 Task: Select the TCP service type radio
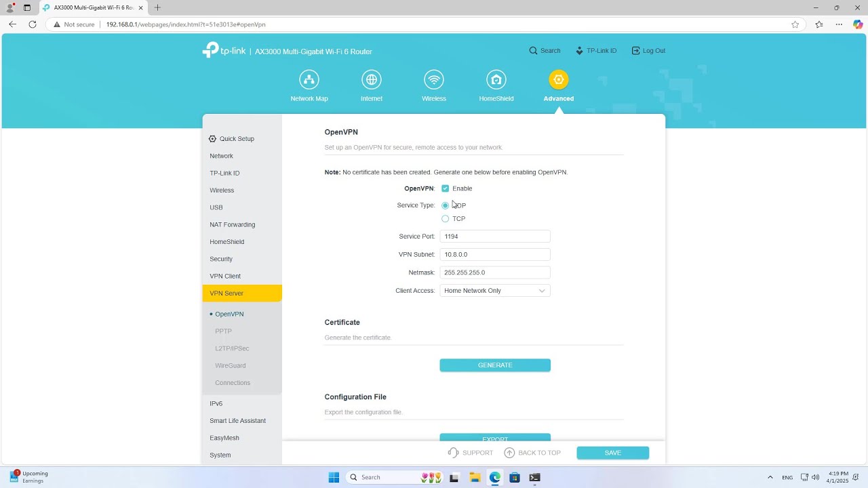click(445, 219)
